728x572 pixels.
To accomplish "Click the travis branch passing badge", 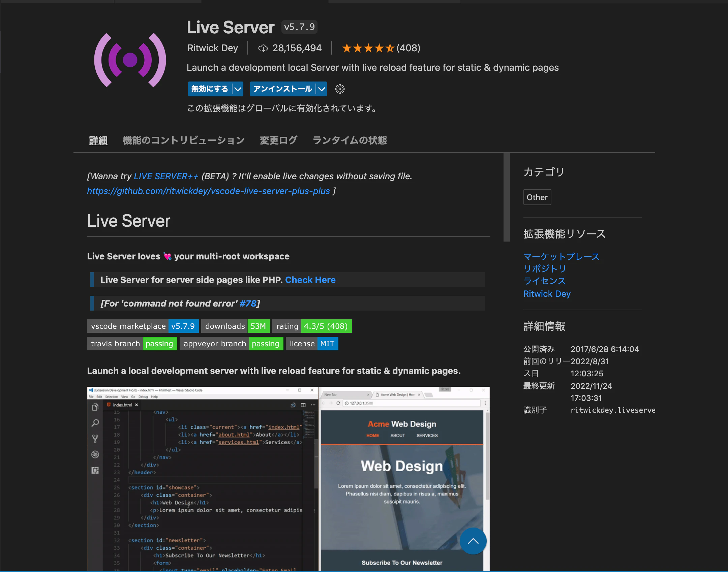I will (x=132, y=344).
